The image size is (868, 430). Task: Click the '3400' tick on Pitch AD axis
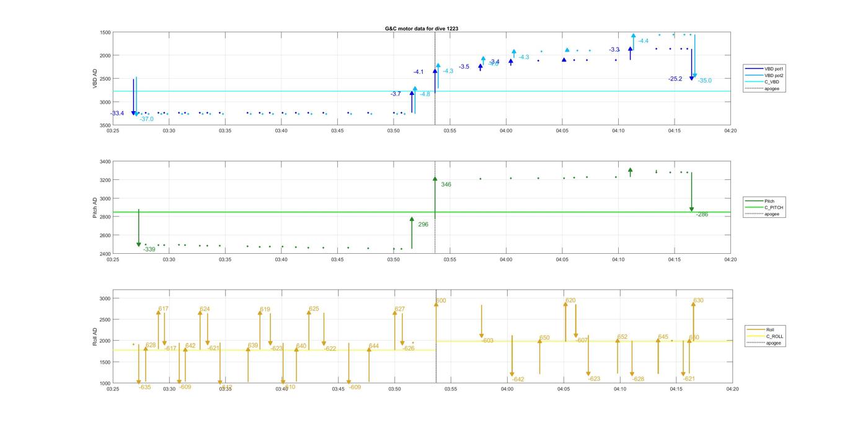tap(105, 162)
